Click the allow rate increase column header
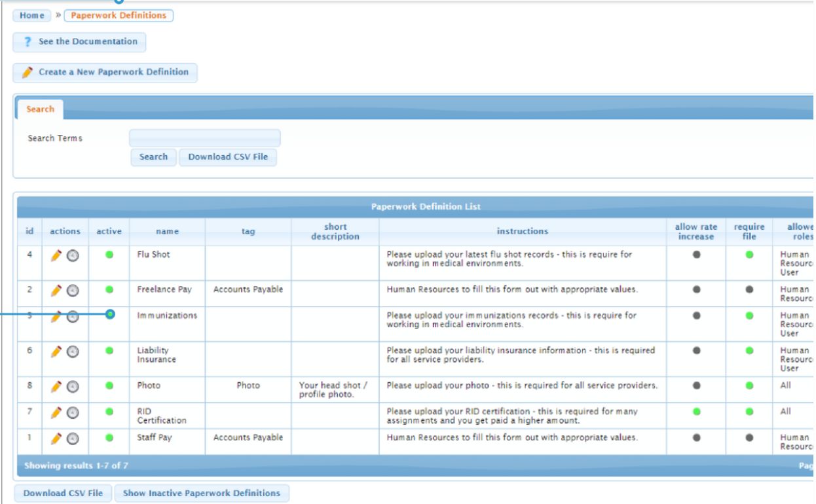The width and height of the screenshot is (816, 504). click(x=696, y=232)
